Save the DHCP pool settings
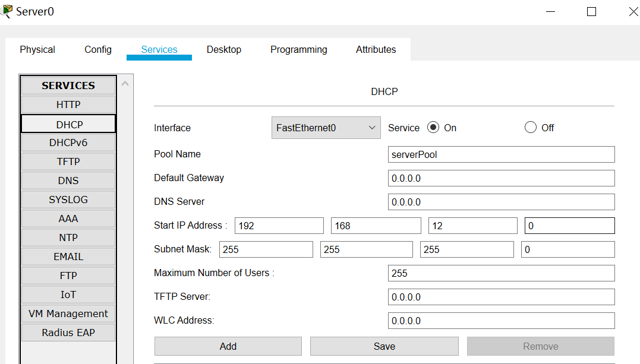 coord(384,346)
